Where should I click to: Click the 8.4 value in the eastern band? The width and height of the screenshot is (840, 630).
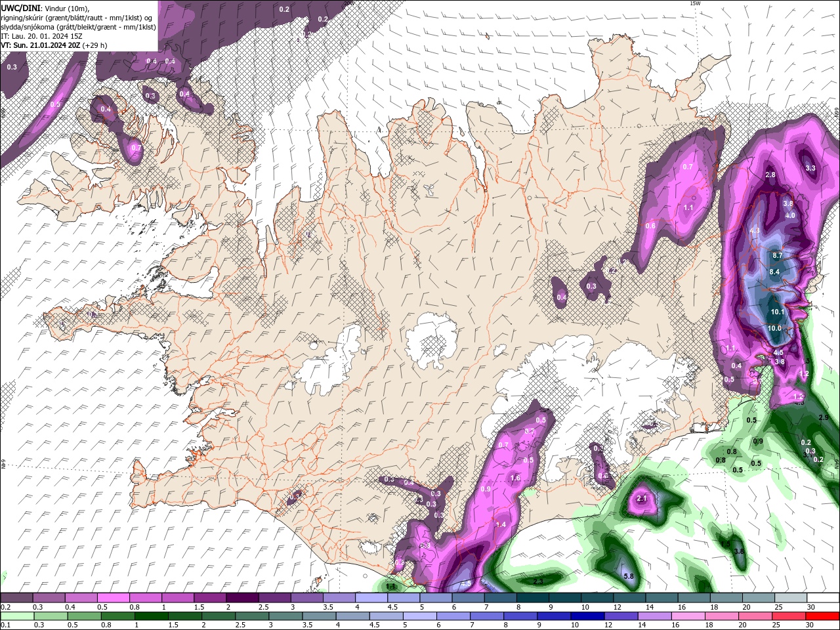tap(774, 272)
